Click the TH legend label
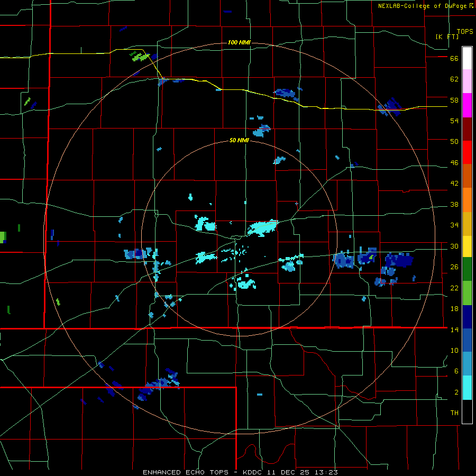Viewport: 476px width, 476px height. pos(454,413)
